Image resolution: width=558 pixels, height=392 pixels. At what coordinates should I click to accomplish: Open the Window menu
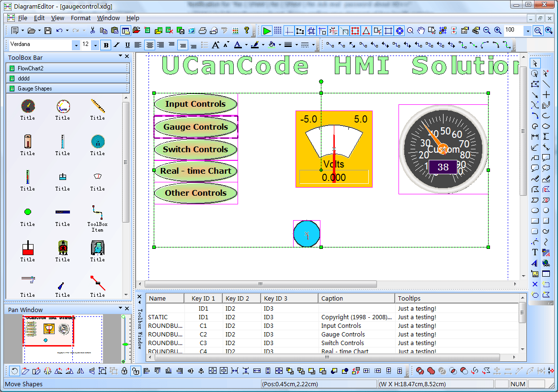click(x=108, y=18)
